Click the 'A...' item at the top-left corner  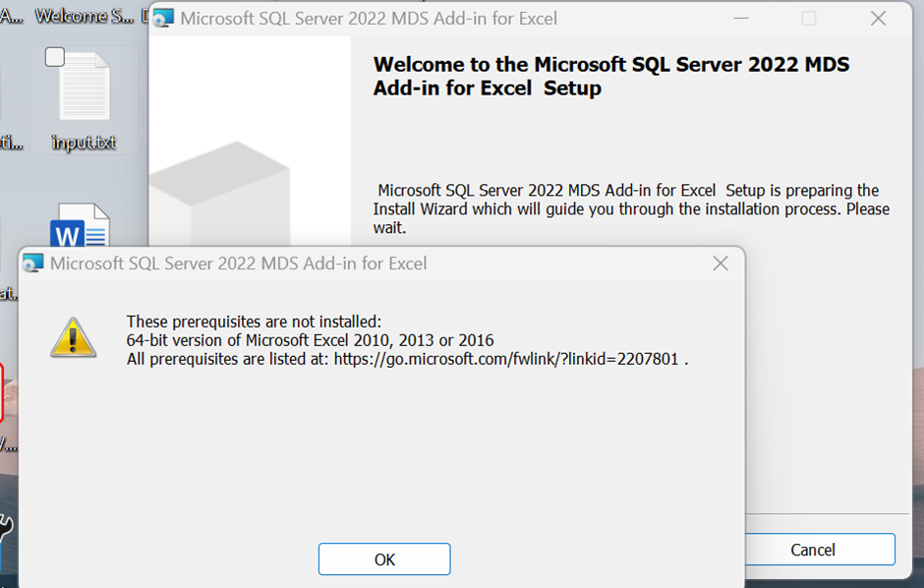(10, 15)
